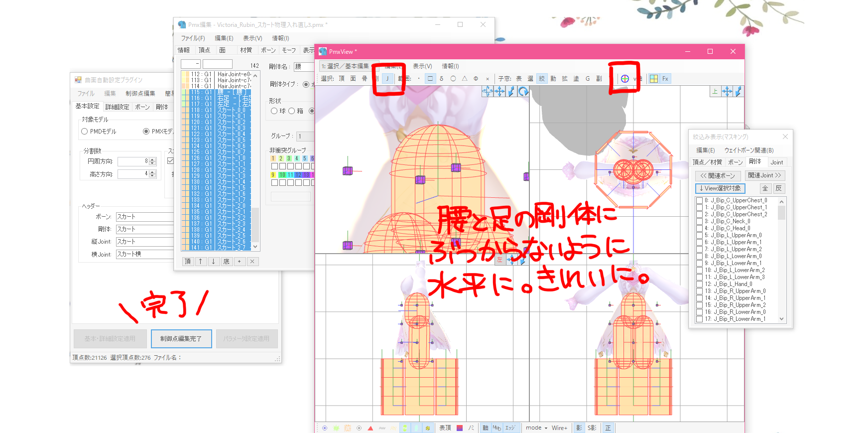The image size is (868, 433).
Task: Click the down arrow of the rigid body list scrollbar
Action: pyautogui.click(x=255, y=247)
